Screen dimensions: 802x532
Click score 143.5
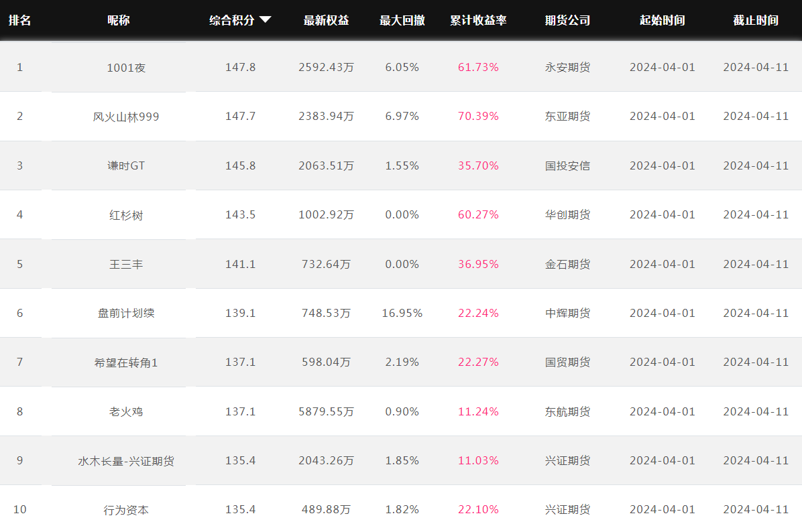240,214
